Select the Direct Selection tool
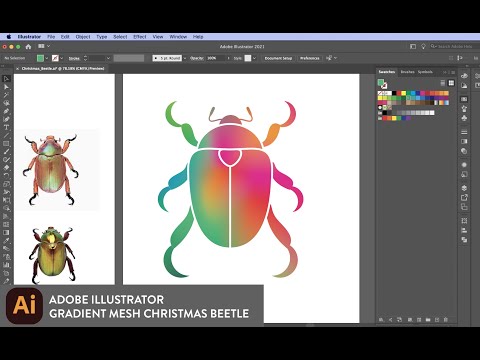 tap(6, 87)
